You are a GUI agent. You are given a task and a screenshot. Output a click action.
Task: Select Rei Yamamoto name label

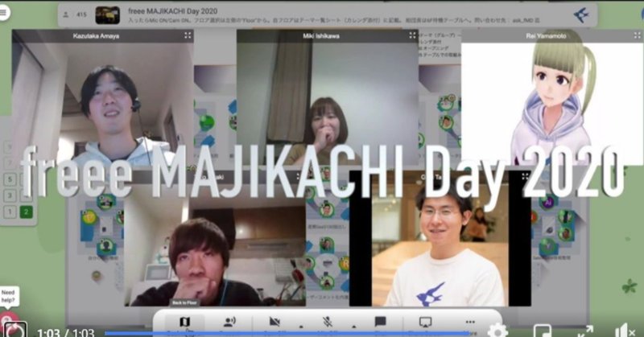click(x=546, y=36)
